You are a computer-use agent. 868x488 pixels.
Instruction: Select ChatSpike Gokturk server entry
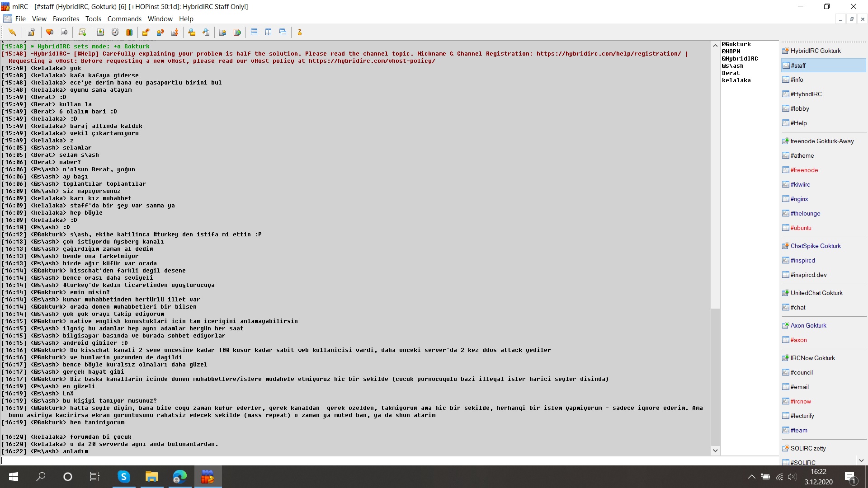pos(823,246)
